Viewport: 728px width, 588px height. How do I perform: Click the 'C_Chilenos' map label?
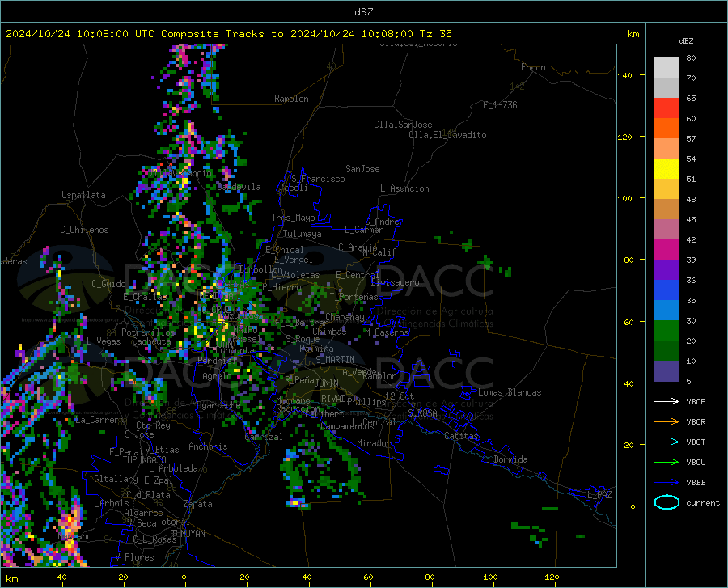[x=84, y=230]
